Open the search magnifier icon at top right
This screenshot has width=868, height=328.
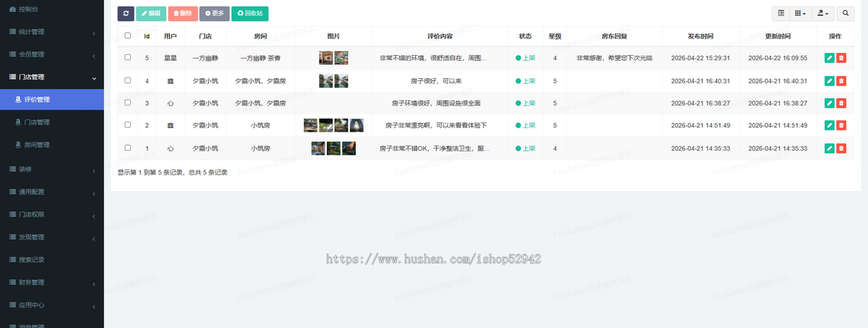[846, 13]
